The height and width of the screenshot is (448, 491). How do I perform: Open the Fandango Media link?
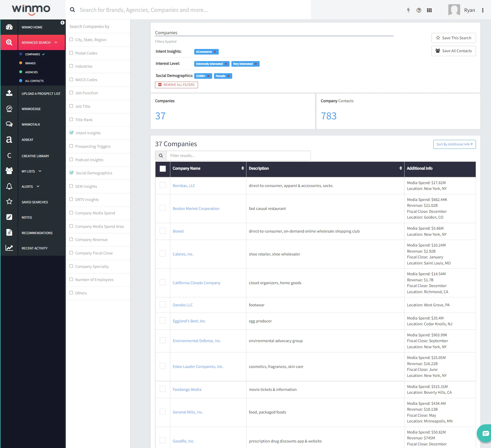[x=187, y=390]
